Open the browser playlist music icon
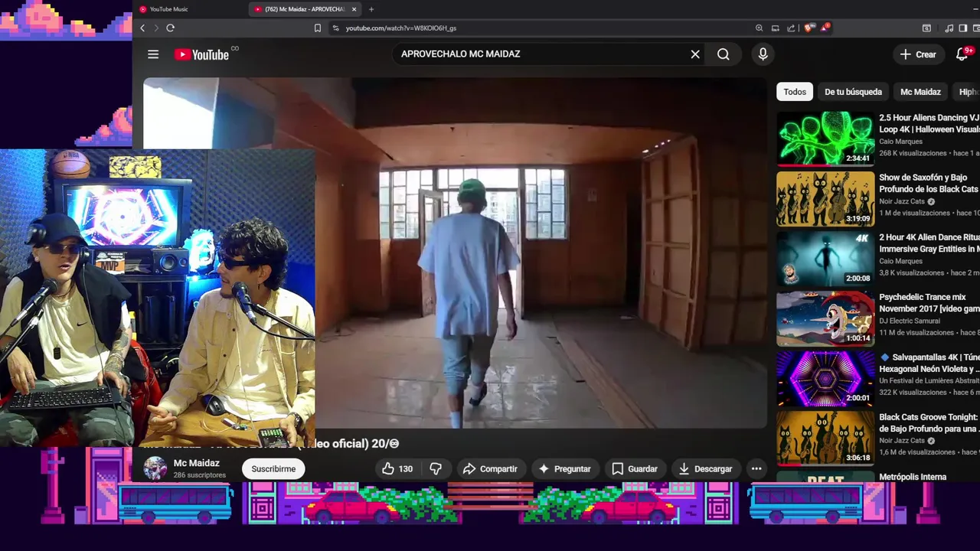Image resolution: width=980 pixels, height=551 pixels. pyautogui.click(x=949, y=28)
